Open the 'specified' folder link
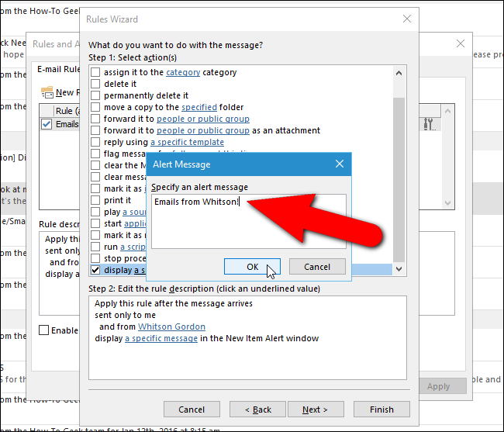504x432 pixels. click(x=199, y=107)
